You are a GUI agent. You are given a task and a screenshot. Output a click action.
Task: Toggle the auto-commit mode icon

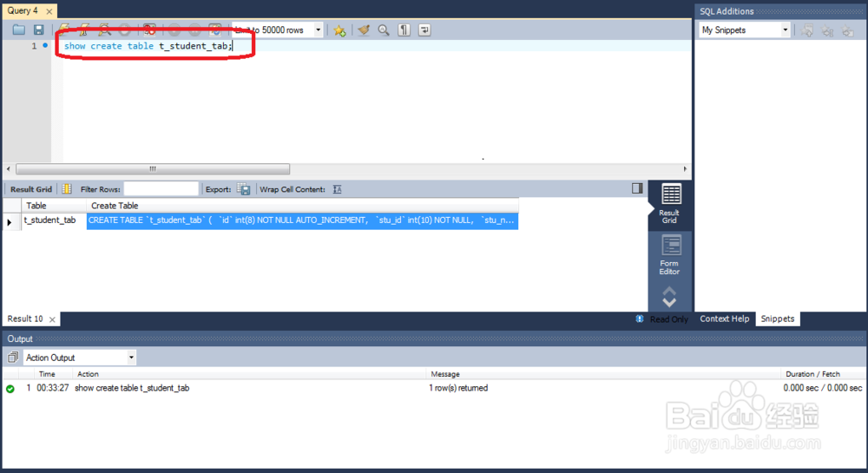pyautogui.click(x=214, y=30)
